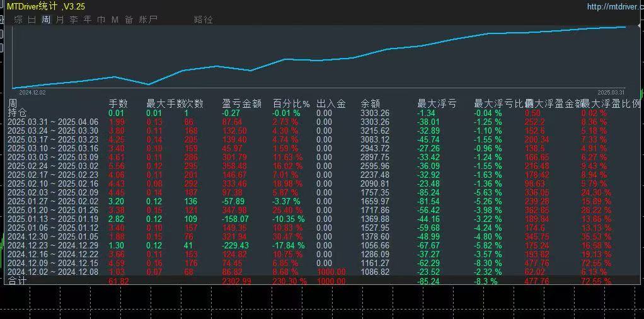Click the total lots value 61.82
This screenshot has height=319, width=644.
click(x=118, y=281)
